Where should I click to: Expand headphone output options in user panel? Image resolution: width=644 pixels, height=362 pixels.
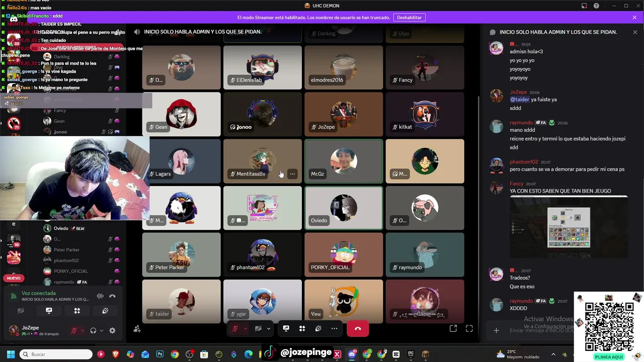coord(101,330)
